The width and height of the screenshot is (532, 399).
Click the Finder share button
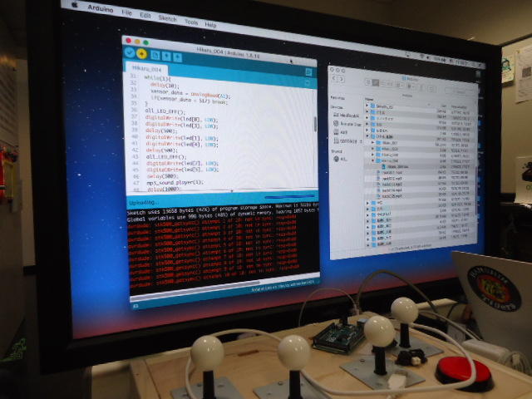tap(422, 88)
